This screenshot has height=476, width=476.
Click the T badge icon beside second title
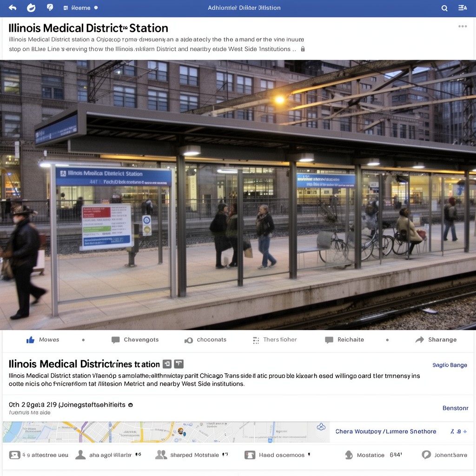(179, 364)
